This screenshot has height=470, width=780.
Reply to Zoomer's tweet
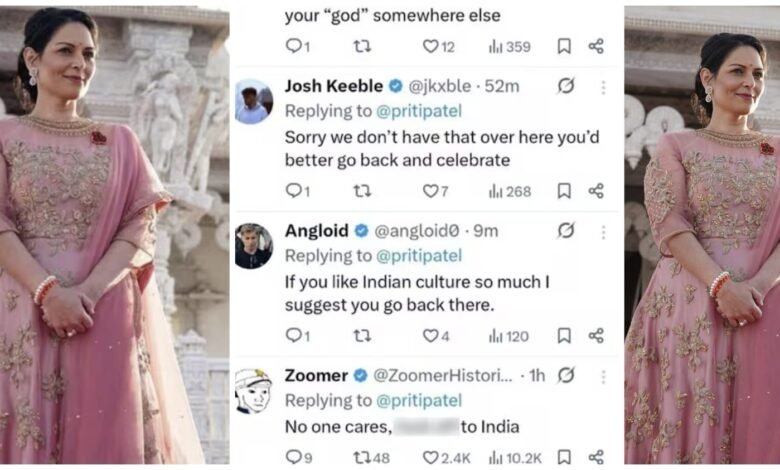pyautogui.click(x=292, y=457)
